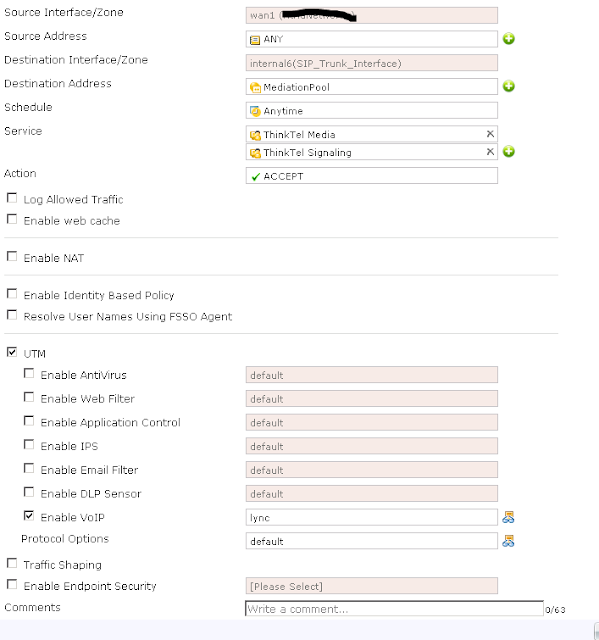Click the MediationPool address icon
Screen dimensions: 599x640
click(255, 87)
